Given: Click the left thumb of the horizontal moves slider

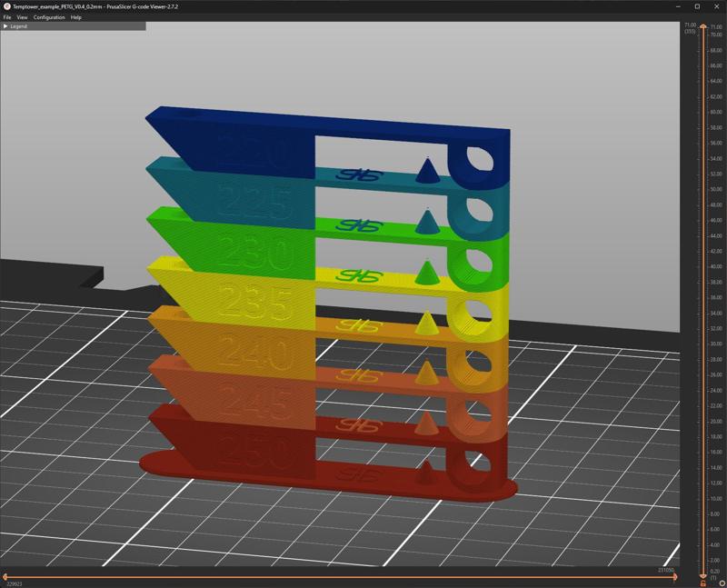Looking at the screenshot, I should tap(5, 576).
